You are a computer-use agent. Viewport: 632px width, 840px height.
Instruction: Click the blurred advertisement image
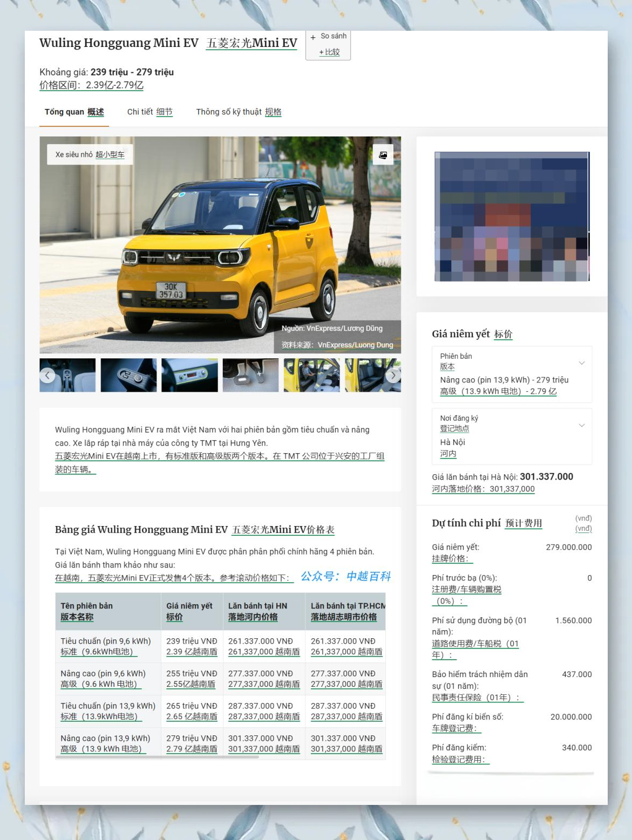512,216
